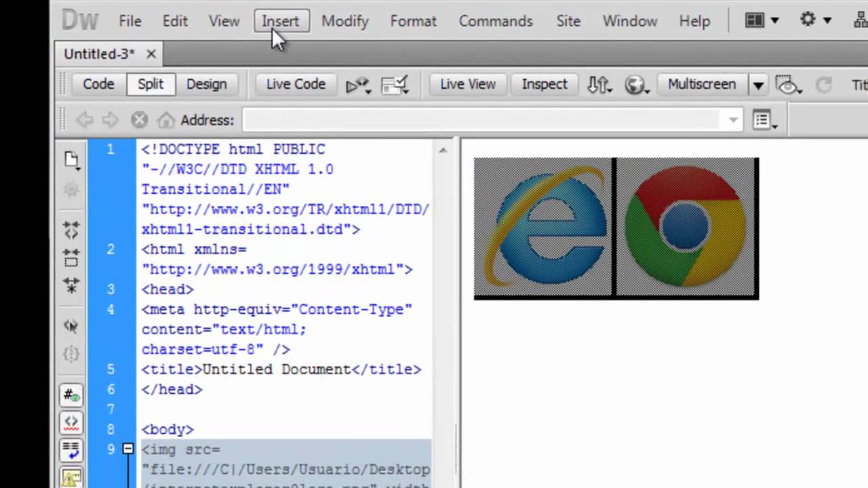Click the browser back arrow

pos(84,120)
